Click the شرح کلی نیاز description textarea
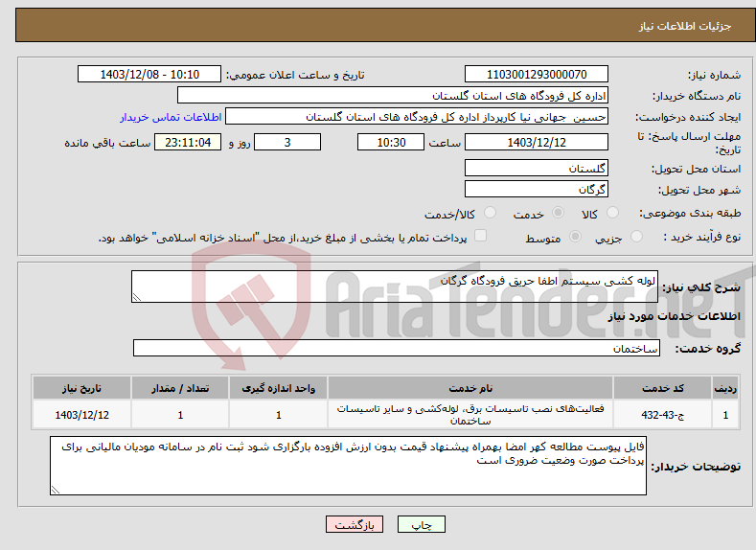 [395, 286]
